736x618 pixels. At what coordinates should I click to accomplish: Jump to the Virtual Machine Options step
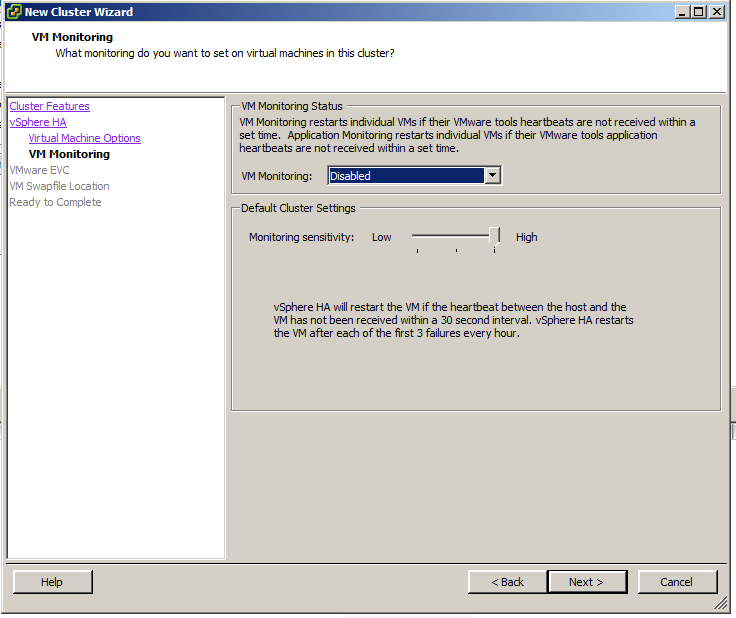84,138
